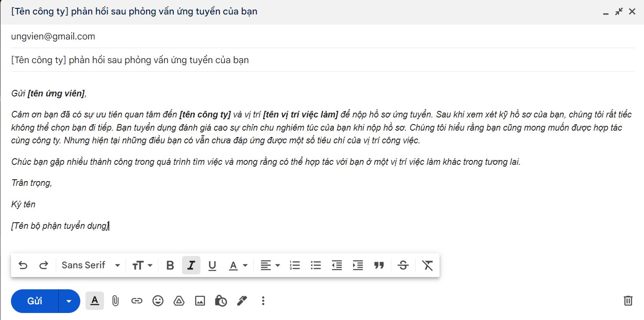644x320 pixels.
Task: Click the Gửi send button
Action: [x=35, y=301]
